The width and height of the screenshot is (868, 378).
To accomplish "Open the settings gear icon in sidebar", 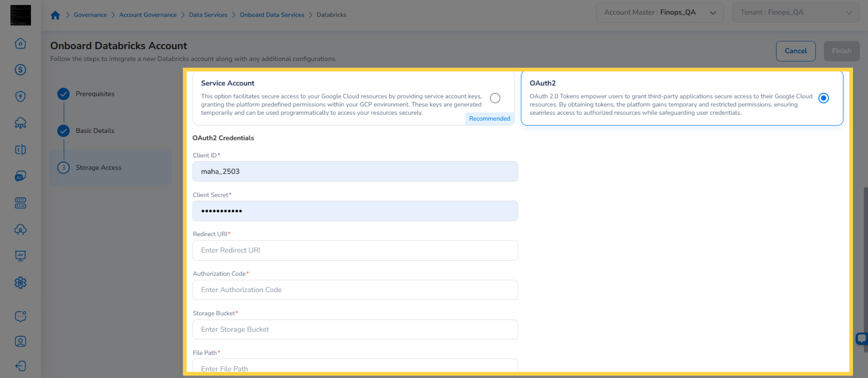I will click(x=20, y=283).
